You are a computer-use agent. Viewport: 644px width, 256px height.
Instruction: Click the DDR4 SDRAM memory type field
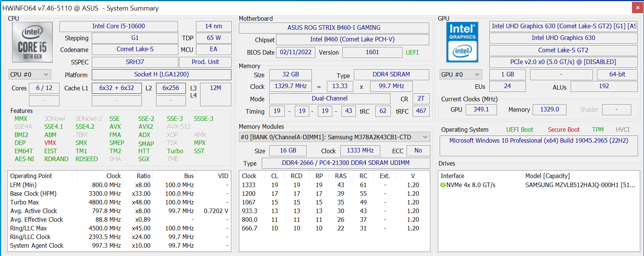[391, 75]
